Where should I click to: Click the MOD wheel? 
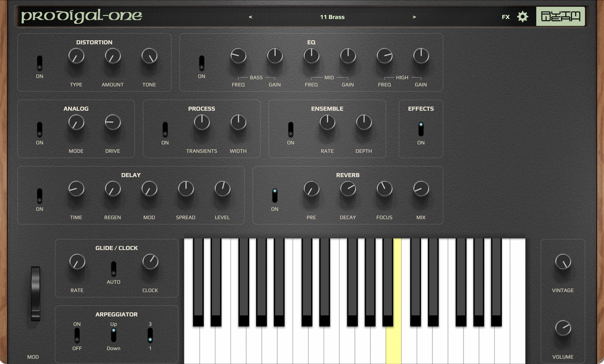(35, 294)
